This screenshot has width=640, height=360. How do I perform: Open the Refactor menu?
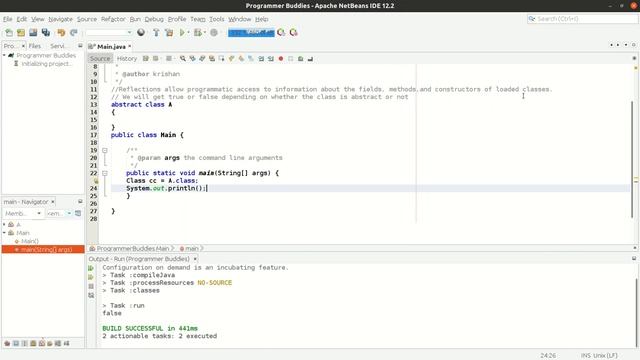pyautogui.click(x=113, y=19)
